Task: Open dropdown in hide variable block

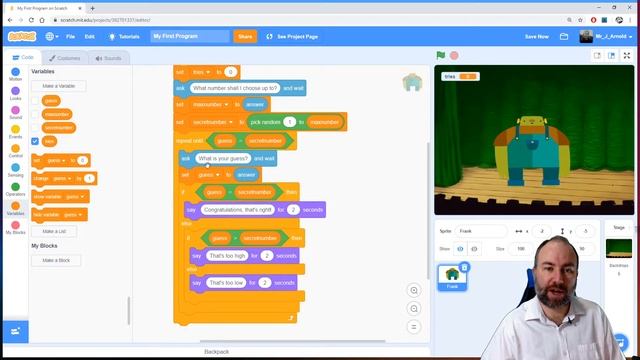Action: (x=73, y=214)
